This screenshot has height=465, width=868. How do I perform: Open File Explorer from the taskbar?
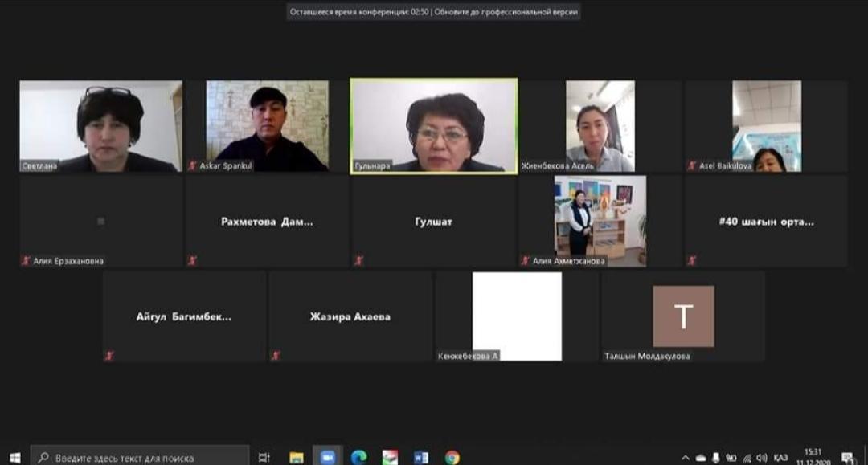297,458
